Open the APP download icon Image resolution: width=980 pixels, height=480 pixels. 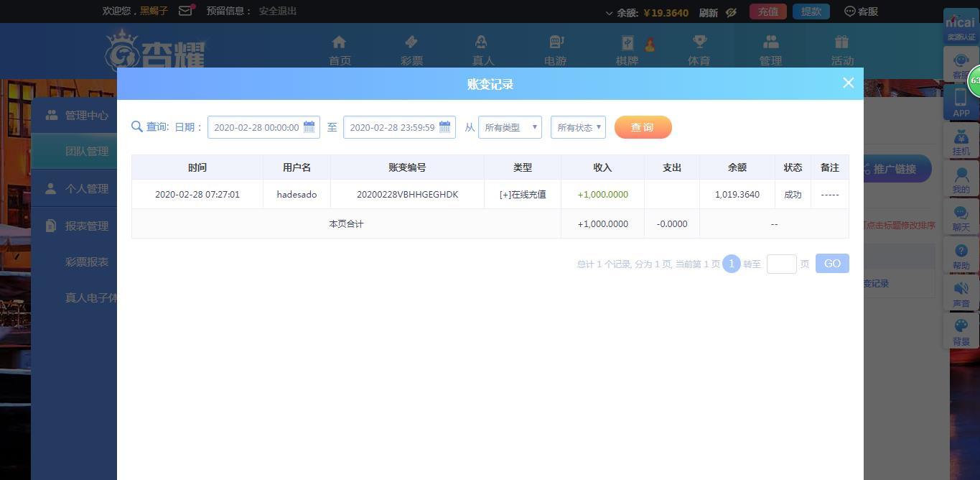click(961, 103)
